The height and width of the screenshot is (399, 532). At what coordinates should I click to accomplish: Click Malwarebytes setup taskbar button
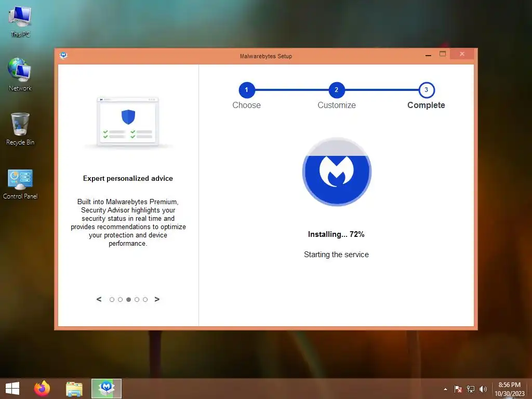click(x=107, y=389)
